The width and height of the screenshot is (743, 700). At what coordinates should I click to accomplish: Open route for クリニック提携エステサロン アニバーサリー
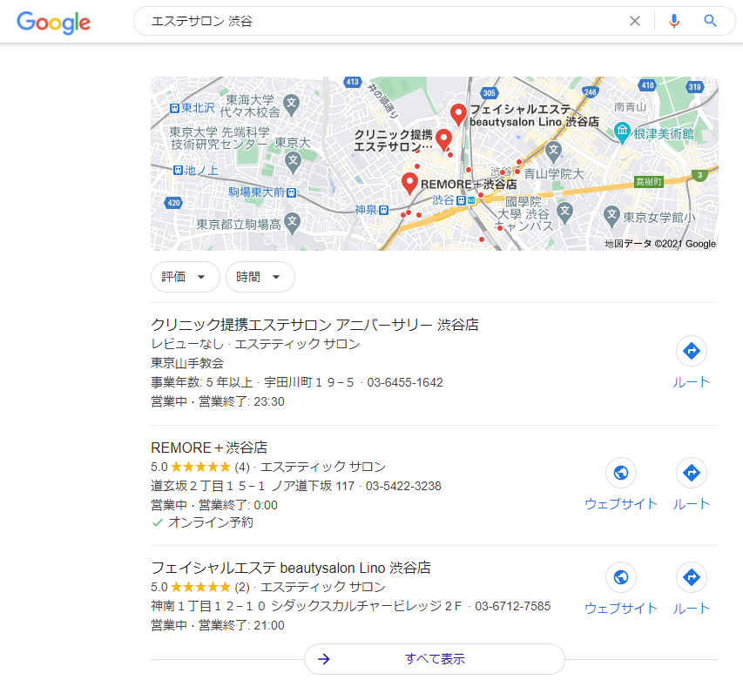click(x=692, y=351)
